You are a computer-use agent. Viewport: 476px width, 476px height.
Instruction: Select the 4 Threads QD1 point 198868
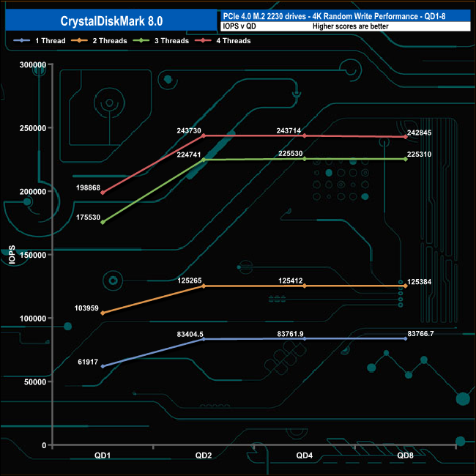103,193
